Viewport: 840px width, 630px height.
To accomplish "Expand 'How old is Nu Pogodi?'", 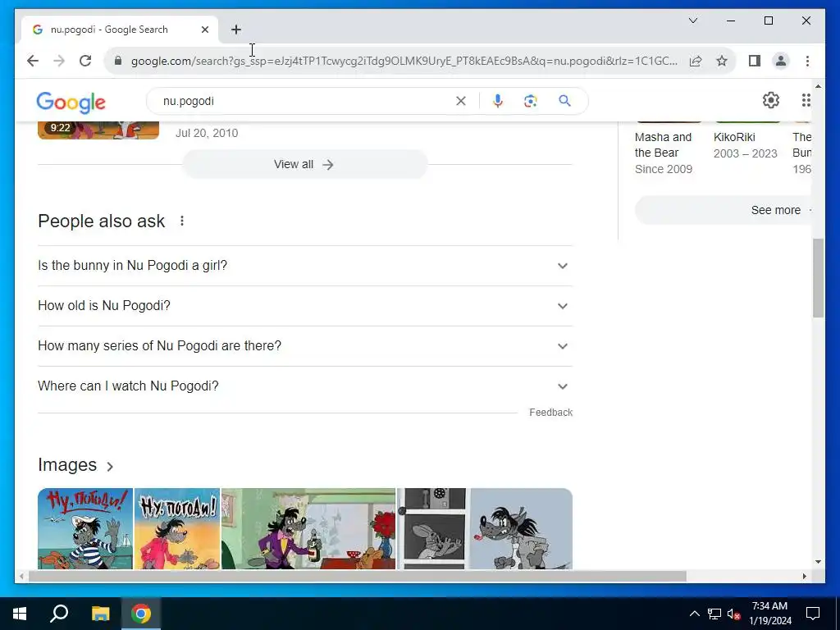I will tap(305, 306).
